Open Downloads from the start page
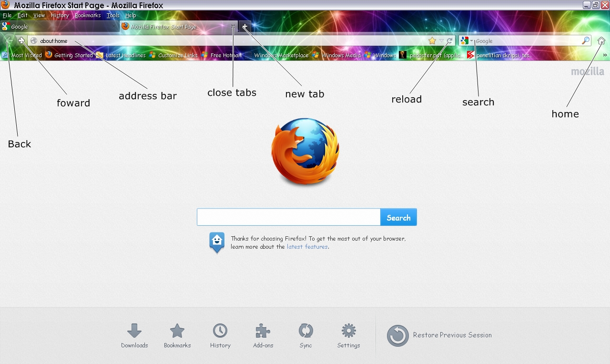The width and height of the screenshot is (610, 364). (134, 331)
